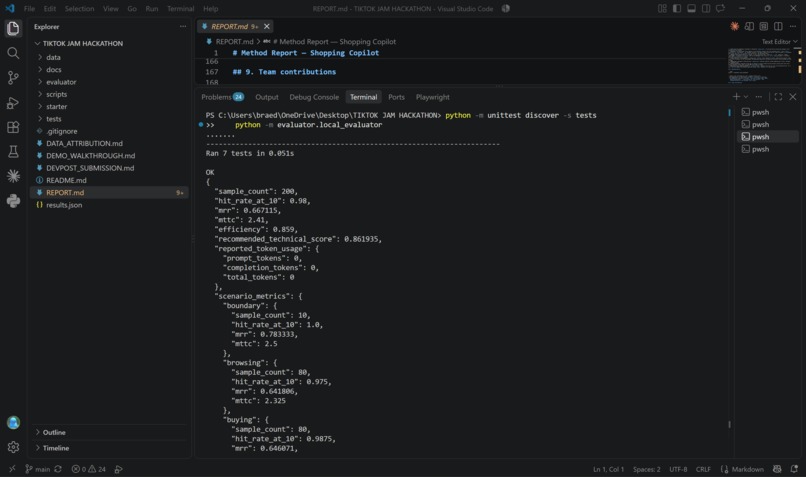This screenshot has width=806, height=477.
Task: Click UTF-8 encoding in status bar
Action: 678,469
